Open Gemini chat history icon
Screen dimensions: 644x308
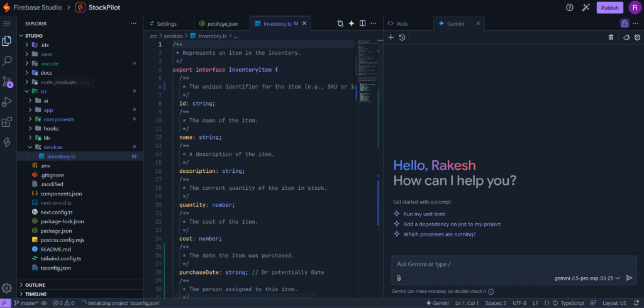tap(402, 37)
